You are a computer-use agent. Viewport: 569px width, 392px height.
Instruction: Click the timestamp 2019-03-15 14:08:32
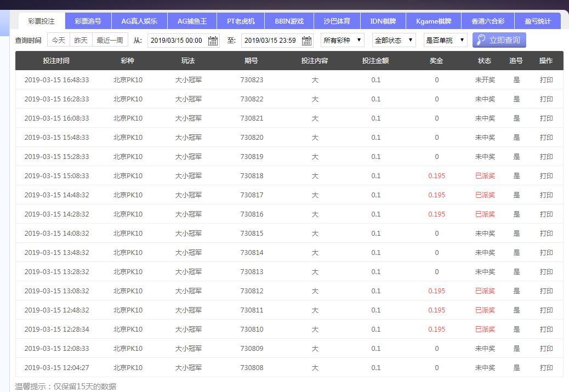click(56, 234)
